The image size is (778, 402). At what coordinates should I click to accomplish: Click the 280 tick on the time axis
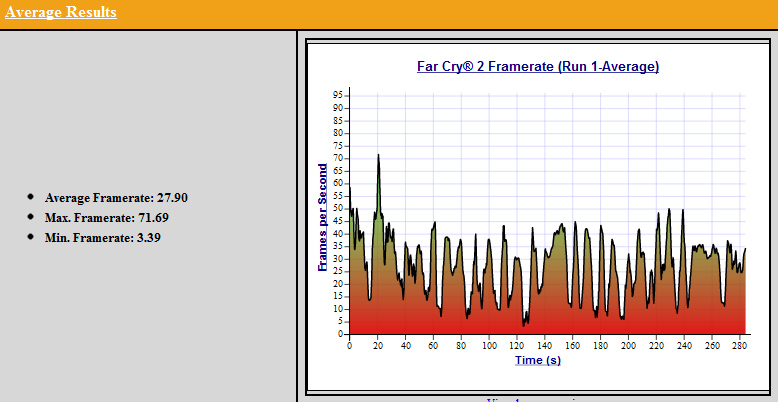point(738,346)
